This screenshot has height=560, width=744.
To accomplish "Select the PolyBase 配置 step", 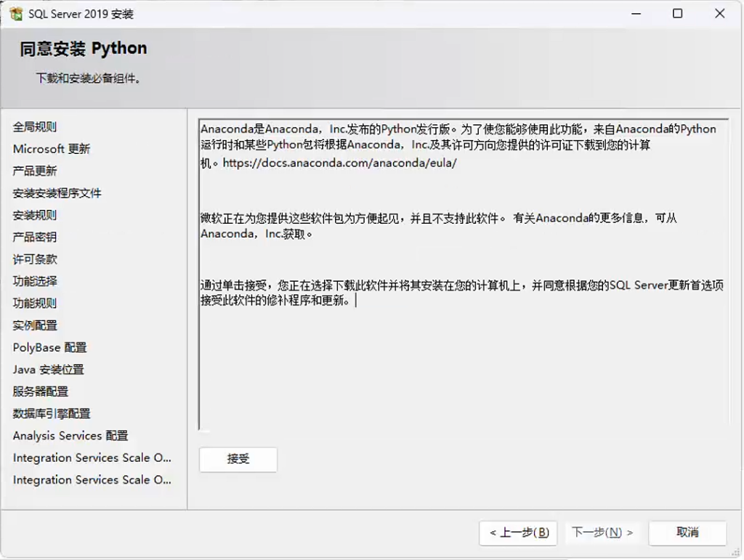I will (x=50, y=348).
